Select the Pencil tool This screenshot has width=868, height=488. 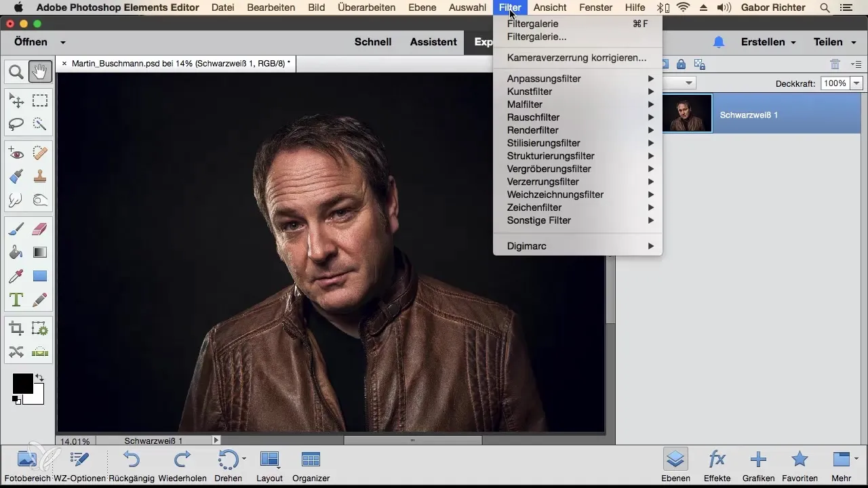pyautogui.click(x=40, y=299)
